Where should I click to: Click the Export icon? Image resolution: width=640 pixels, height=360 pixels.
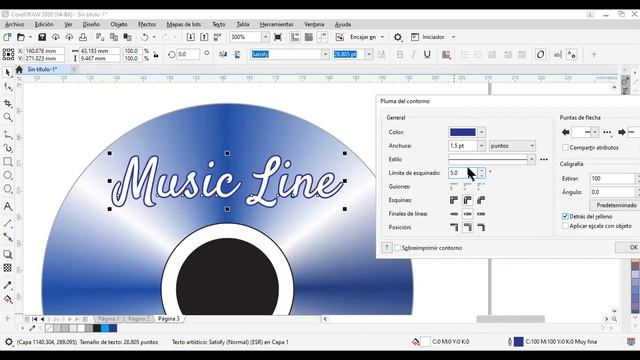(204, 37)
